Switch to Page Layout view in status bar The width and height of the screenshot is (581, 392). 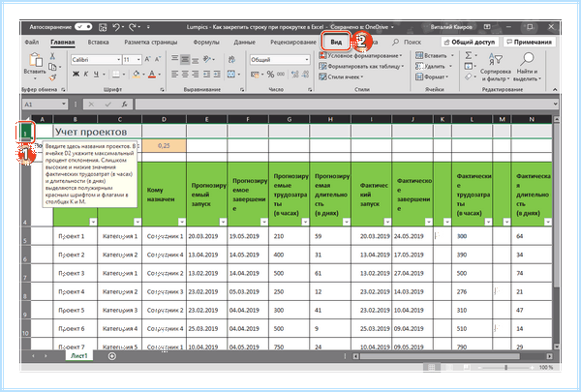pos(448,367)
